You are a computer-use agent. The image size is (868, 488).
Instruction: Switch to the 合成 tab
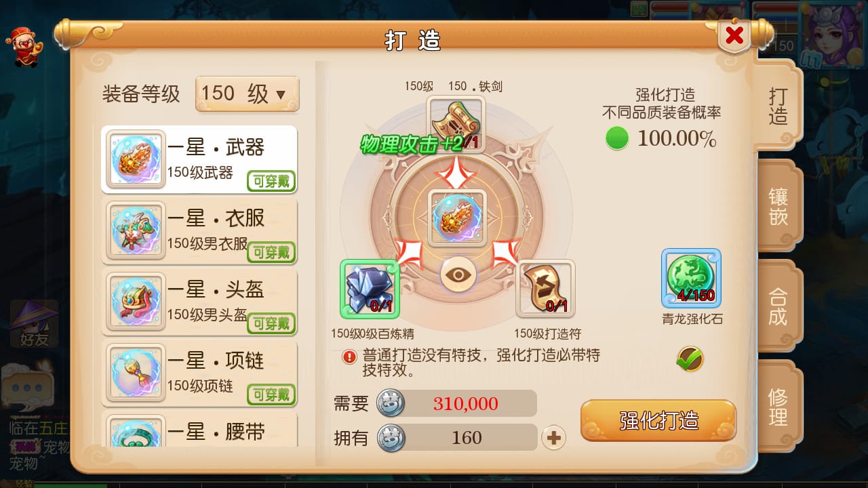click(778, 306)
